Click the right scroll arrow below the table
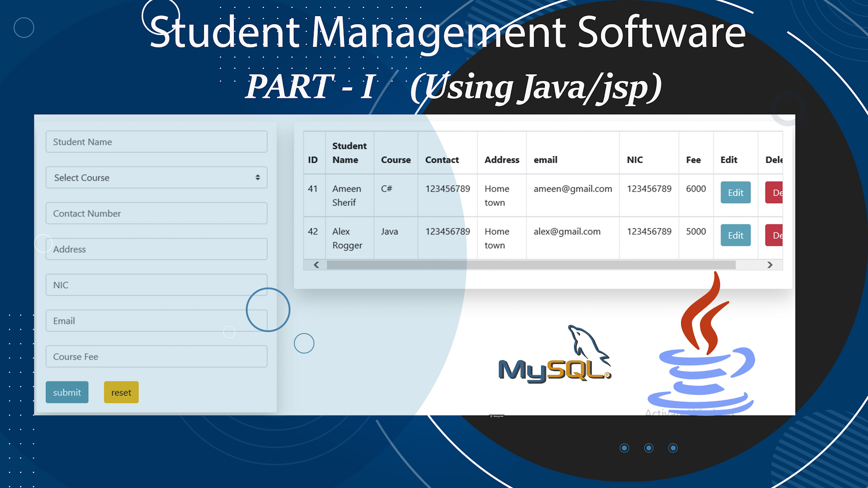This screenshot has width=868, height=488. [771, 264]
